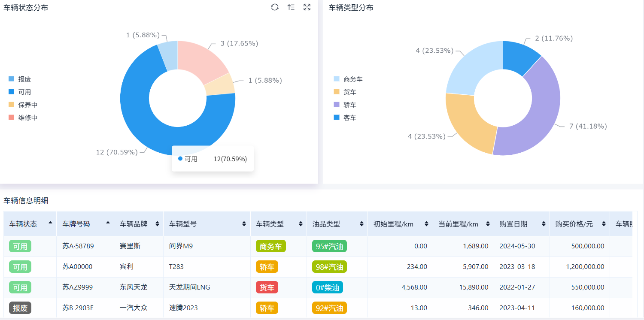Refresh the 车辆状态分布 chart

click(x=275, y=7)
